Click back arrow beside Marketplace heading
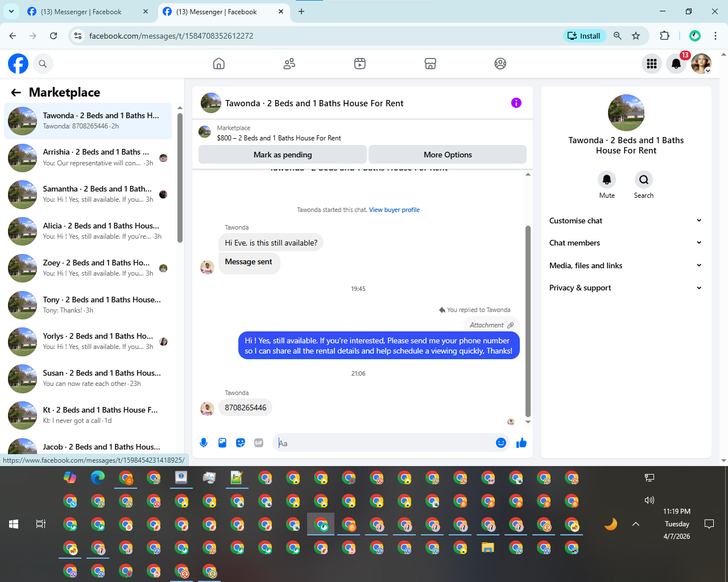Screen dimensions: 728x582 [x=16, y=93]
